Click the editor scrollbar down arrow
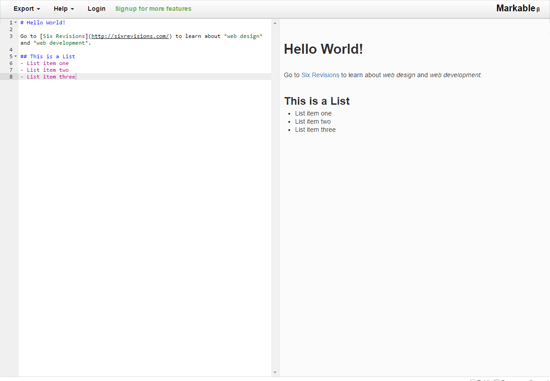The image size is (550, 381). [275, 372]
